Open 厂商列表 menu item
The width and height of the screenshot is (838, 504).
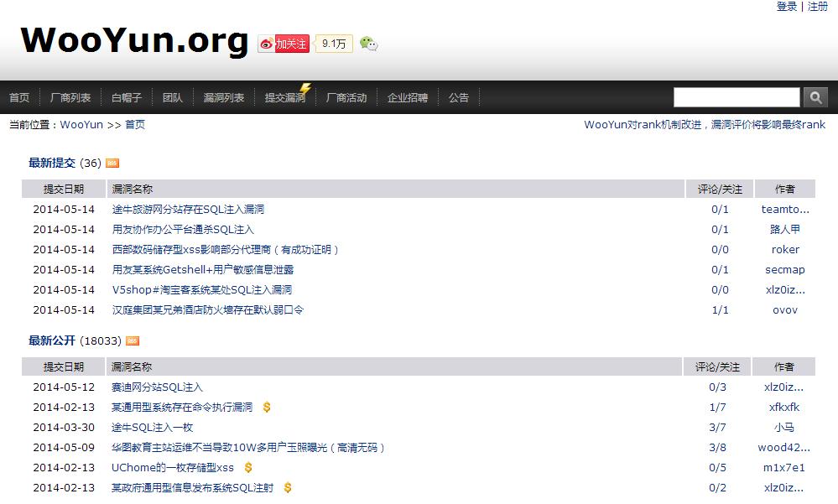pyautogui.click(x=70, y=98)
